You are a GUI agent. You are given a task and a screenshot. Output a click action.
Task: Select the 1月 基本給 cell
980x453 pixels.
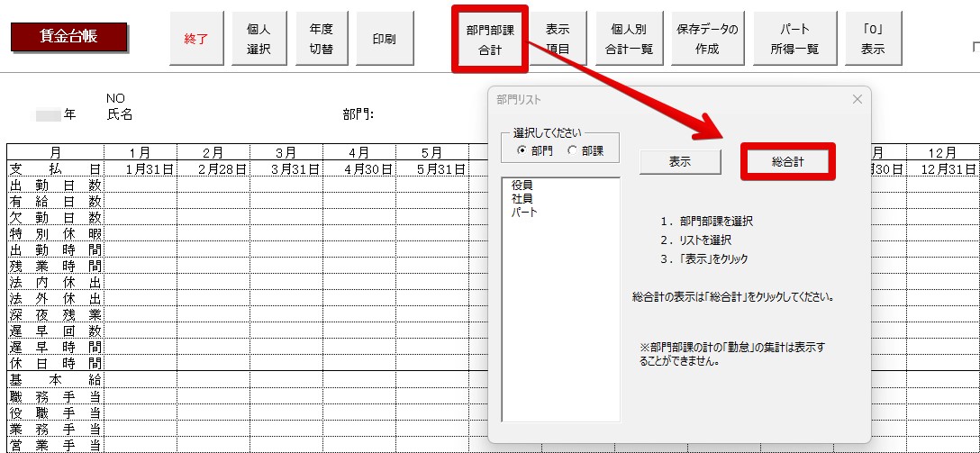click(x=140, y=380)
